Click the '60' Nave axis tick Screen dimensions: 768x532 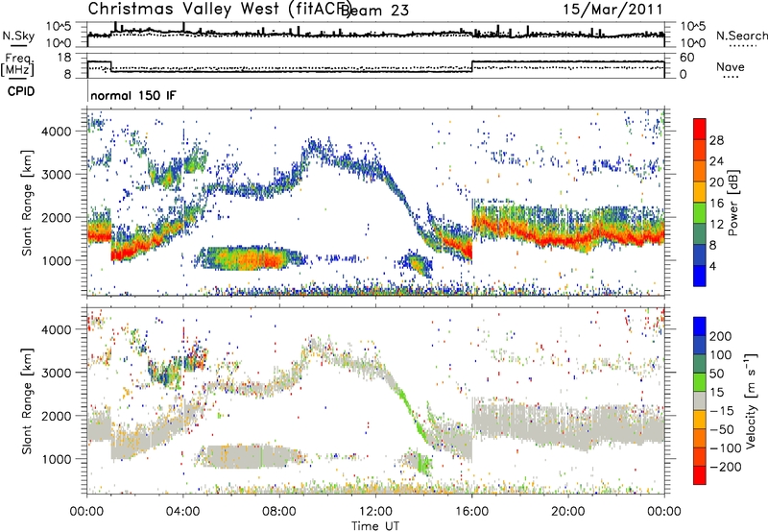[x=687, y=58]
